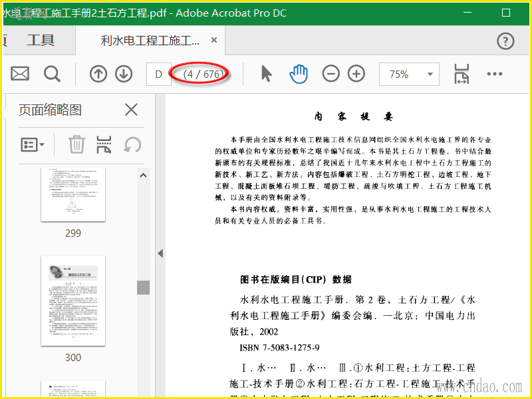Click the envelope email icon

point(20,74)
